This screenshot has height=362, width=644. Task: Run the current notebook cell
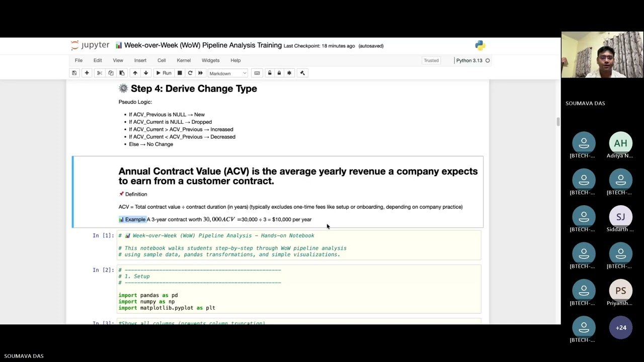(x=164, y=73)
